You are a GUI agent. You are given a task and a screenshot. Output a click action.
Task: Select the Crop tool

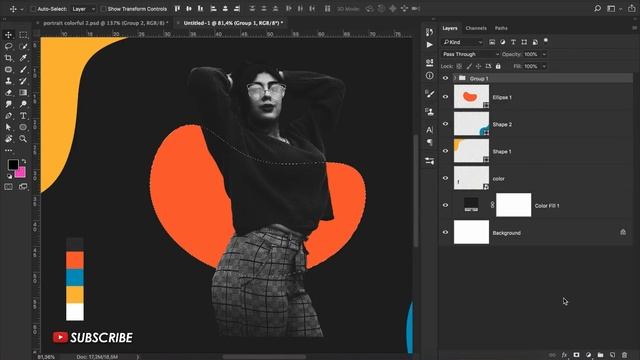9,58
